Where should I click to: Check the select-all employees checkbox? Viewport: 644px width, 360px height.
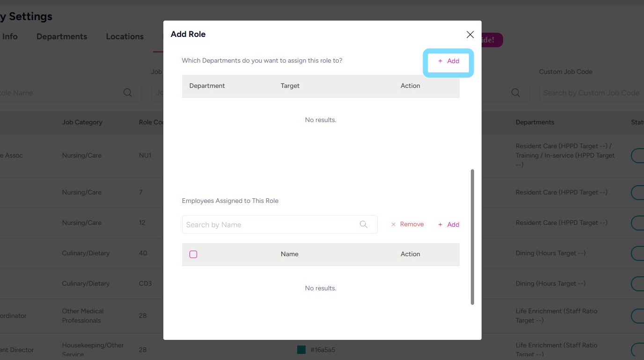tap(193, 254)
